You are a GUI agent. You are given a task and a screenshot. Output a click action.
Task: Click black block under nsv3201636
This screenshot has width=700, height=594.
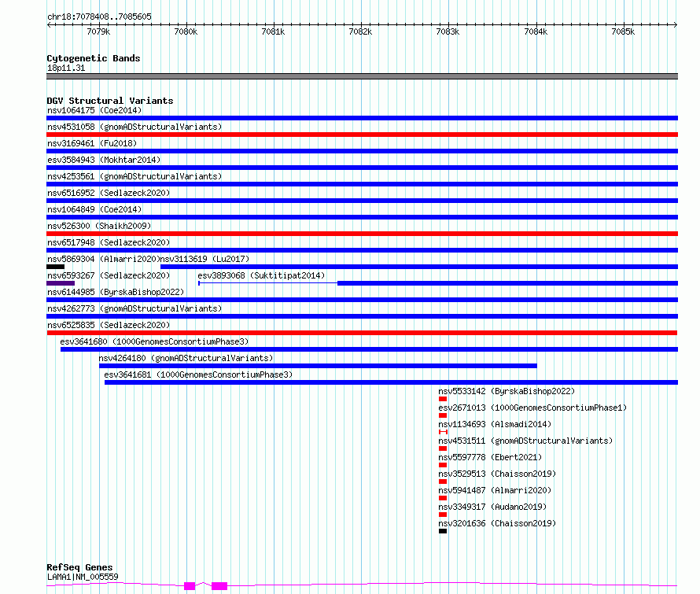pyautogui.click(x=443, y=531)
